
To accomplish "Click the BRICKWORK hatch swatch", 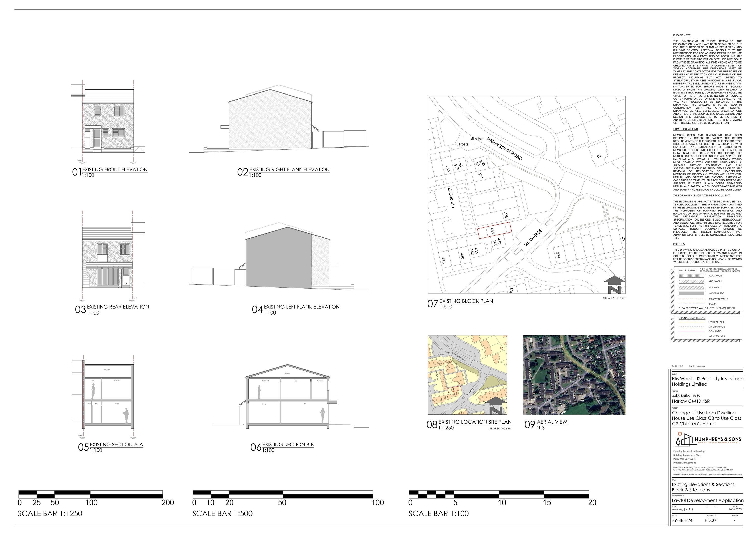I will [691, 282].
